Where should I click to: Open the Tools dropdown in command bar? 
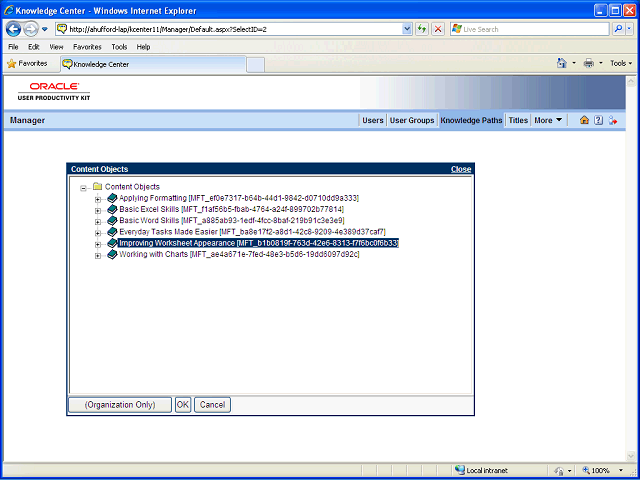tap(621, 63)
